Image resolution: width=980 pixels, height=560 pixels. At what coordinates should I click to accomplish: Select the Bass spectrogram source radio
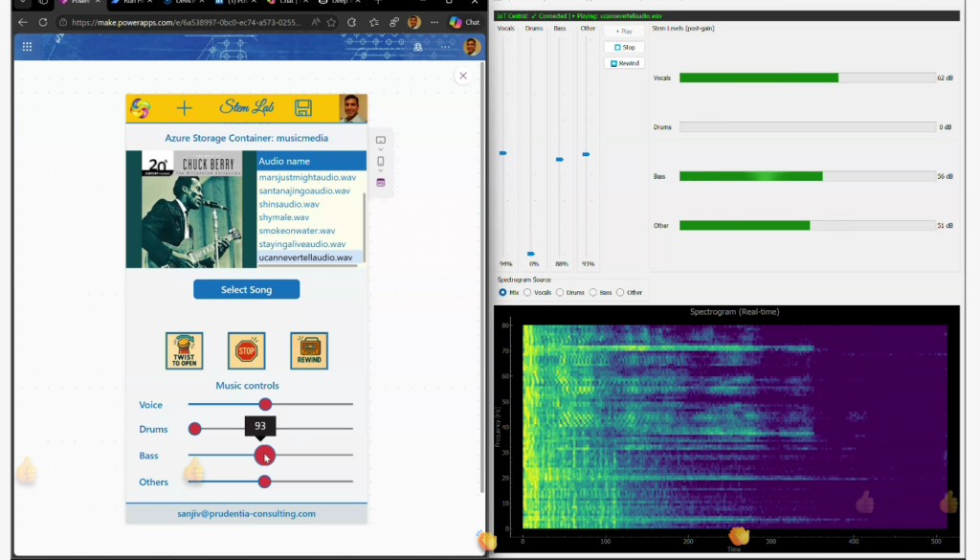click(x=593, y=292)
